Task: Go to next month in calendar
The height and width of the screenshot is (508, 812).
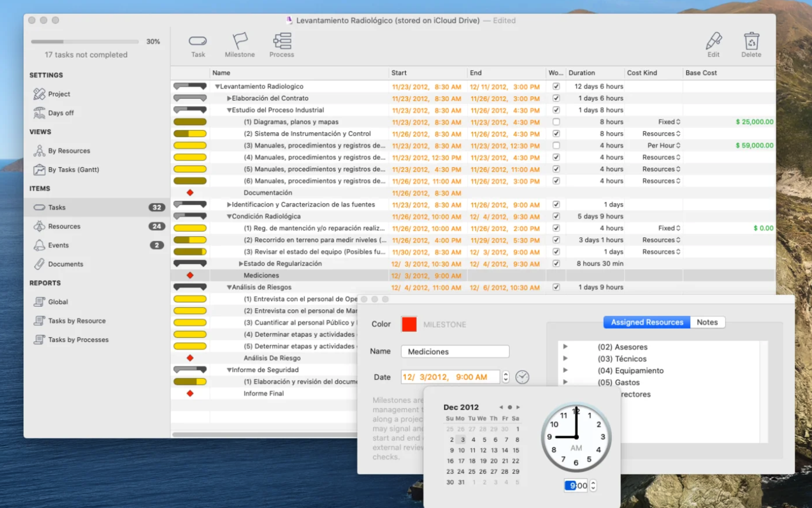Action: coord(518,407)
